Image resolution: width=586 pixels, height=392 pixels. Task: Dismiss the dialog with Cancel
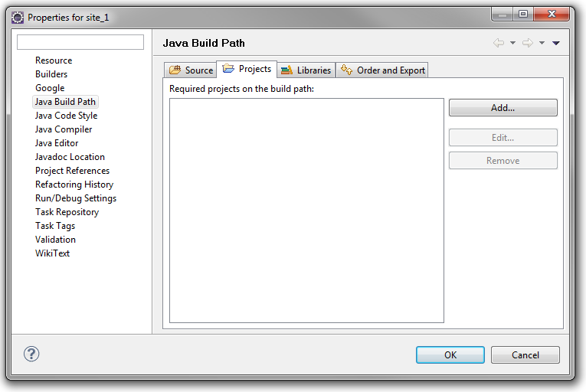pos(525,355)
